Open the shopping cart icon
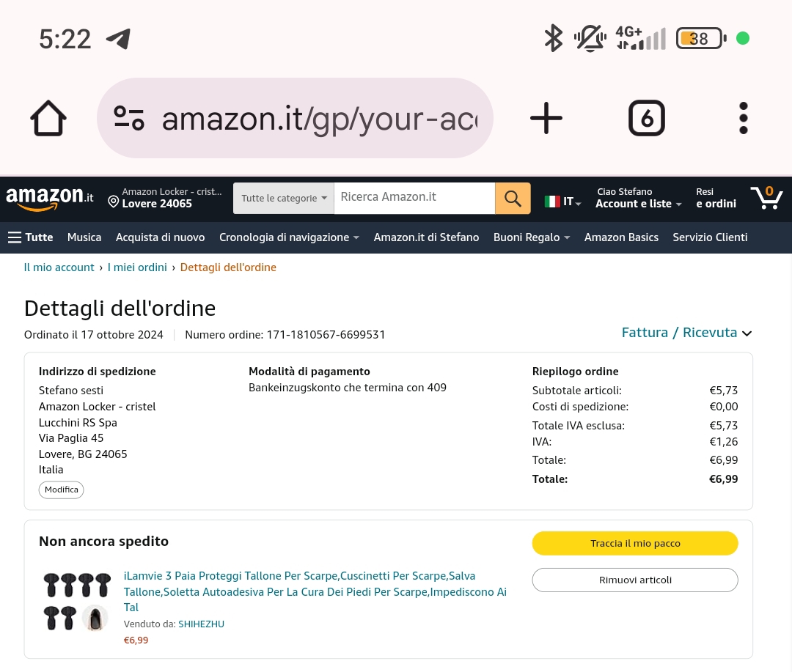 tap(766, 198)
